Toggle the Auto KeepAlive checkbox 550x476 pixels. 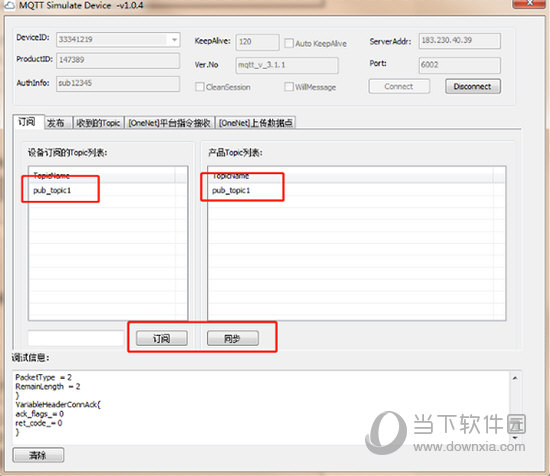[x=289, y=43]
